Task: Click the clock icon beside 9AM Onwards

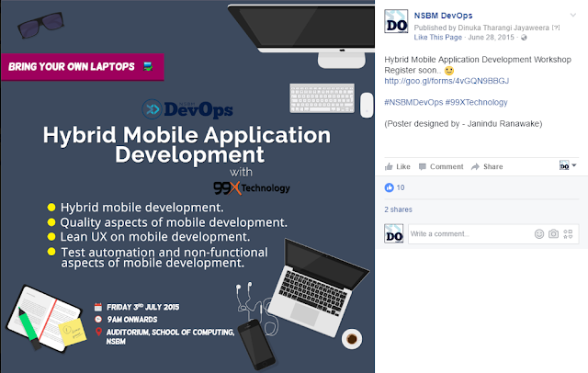Action: tap(98, 320)
